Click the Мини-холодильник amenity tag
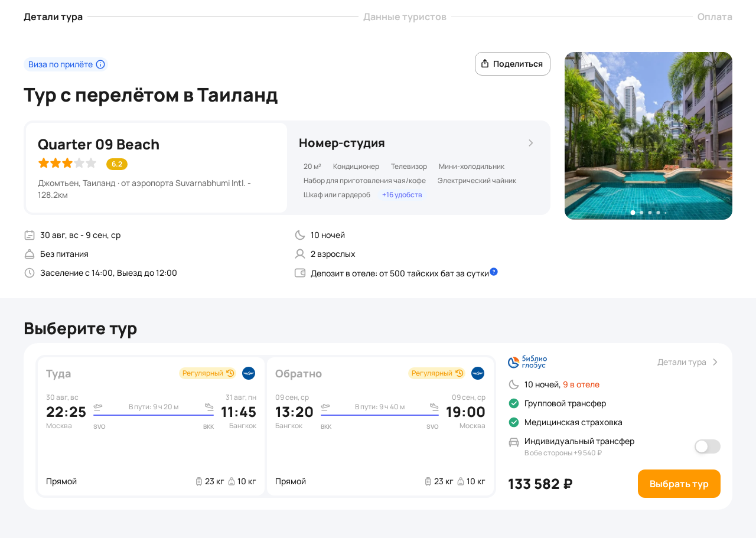 [x=471, y=167]
